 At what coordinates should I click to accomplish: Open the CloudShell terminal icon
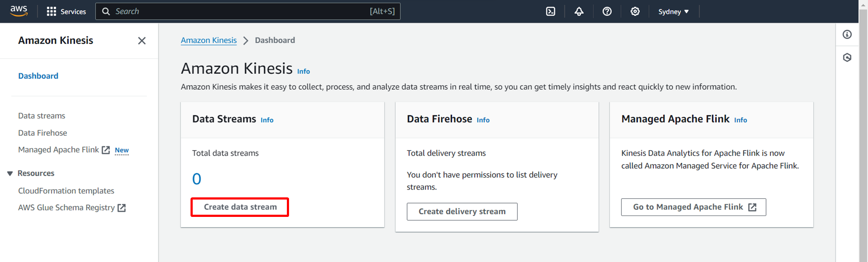[x=551, y=11]
